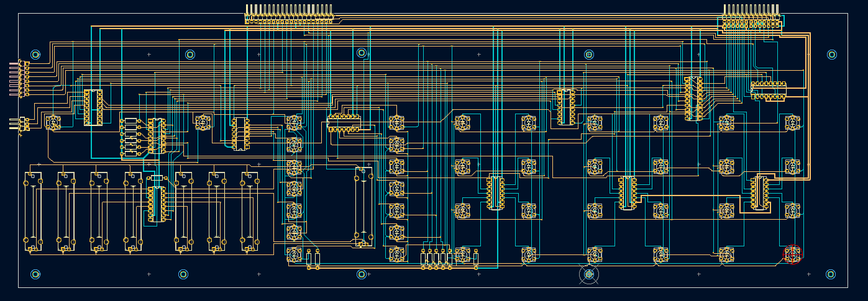Click the top-left corner mounting hole
This screenshot has height=301, width=868.
[35, 55]
